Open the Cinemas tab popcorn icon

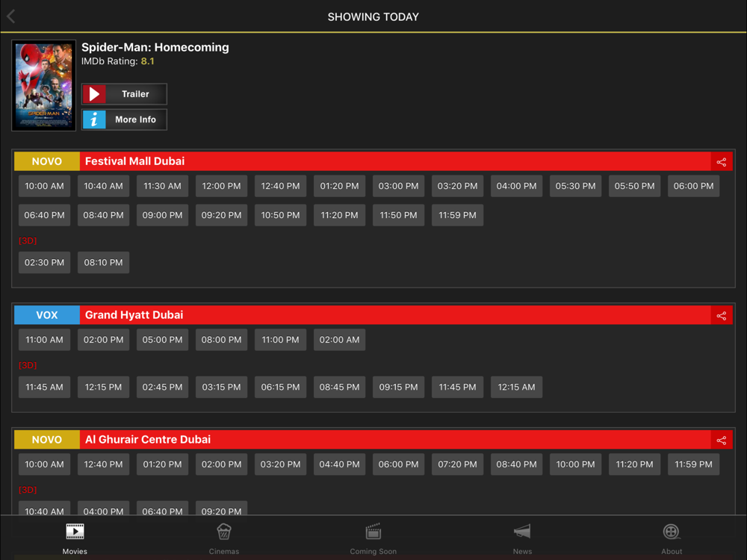(223, 537)
